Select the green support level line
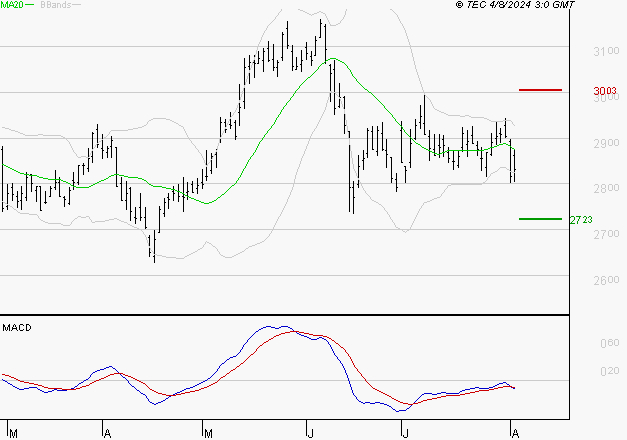 (x=540, y=219)
